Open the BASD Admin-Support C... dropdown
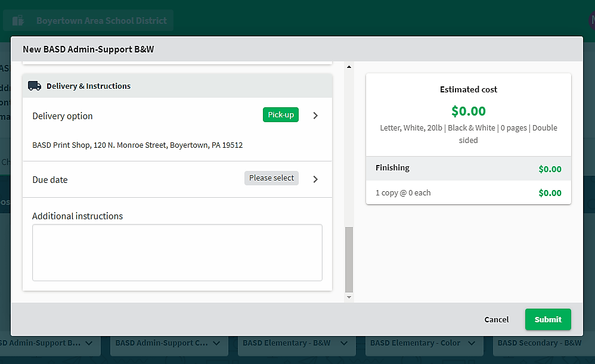The width and height of the screenshot is (595, 364). click(x=168, y=343)
